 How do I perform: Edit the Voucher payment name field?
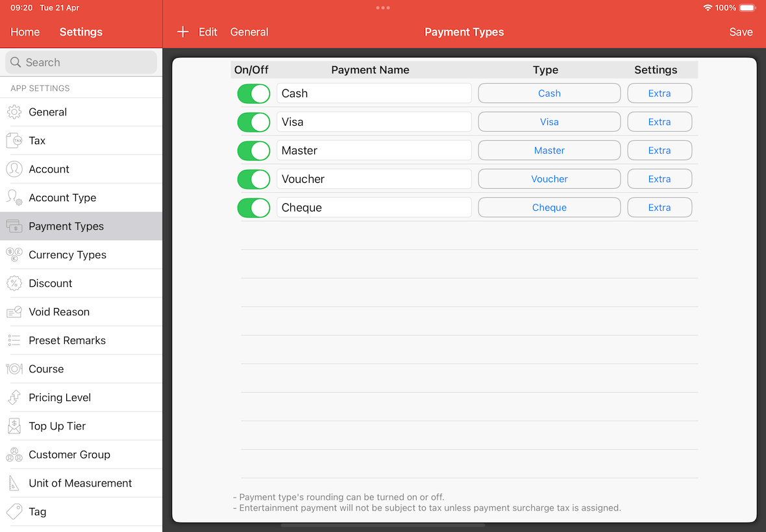374,179
